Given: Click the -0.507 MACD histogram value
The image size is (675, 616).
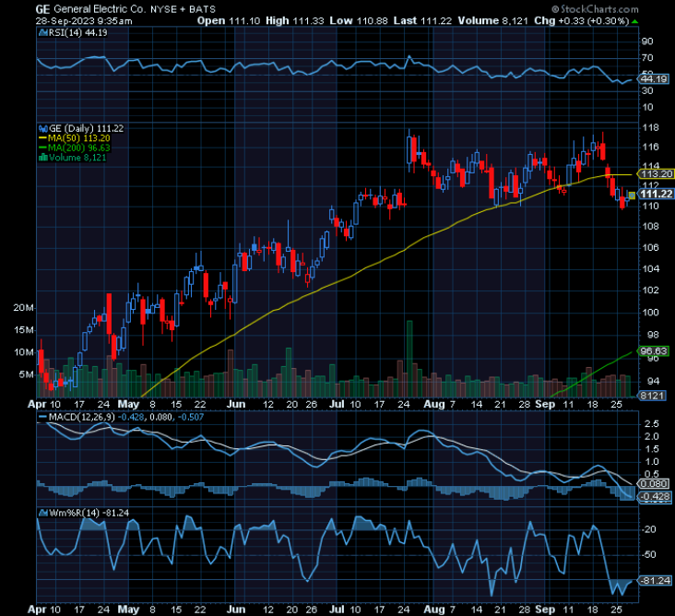Looking at the screenshot, I should 190,417.
